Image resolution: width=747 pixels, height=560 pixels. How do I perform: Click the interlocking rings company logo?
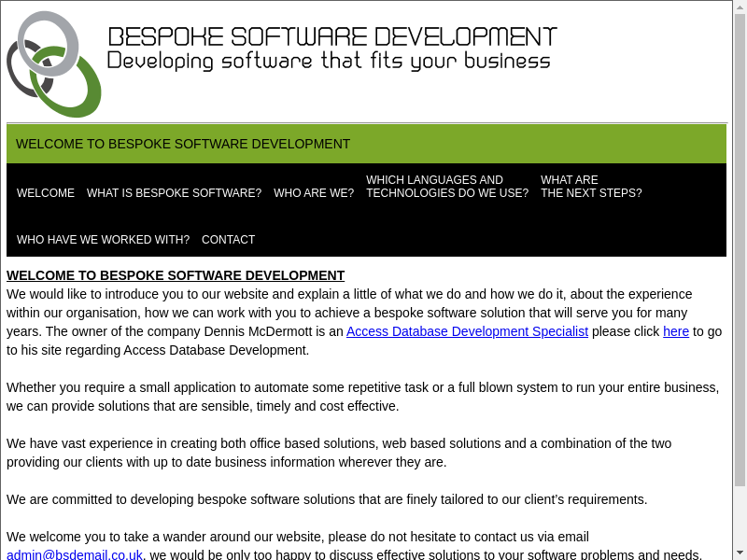point(53,63)
